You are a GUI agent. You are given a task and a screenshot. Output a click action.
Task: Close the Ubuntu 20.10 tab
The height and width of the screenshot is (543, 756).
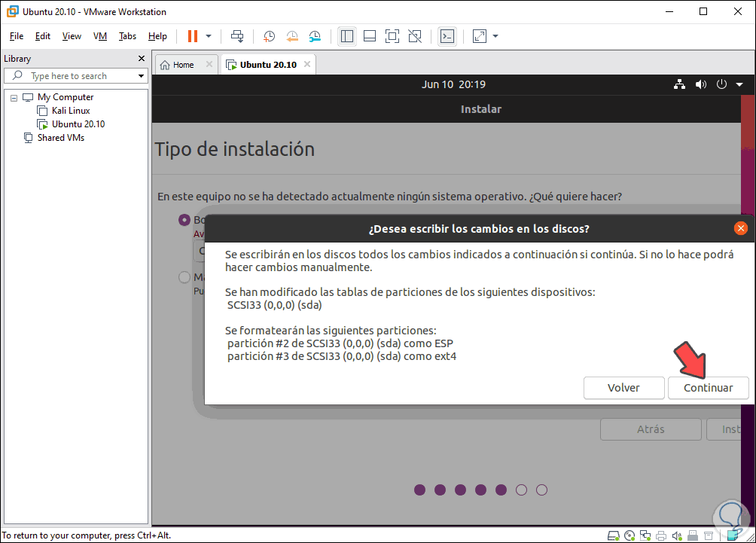point(307,64)
